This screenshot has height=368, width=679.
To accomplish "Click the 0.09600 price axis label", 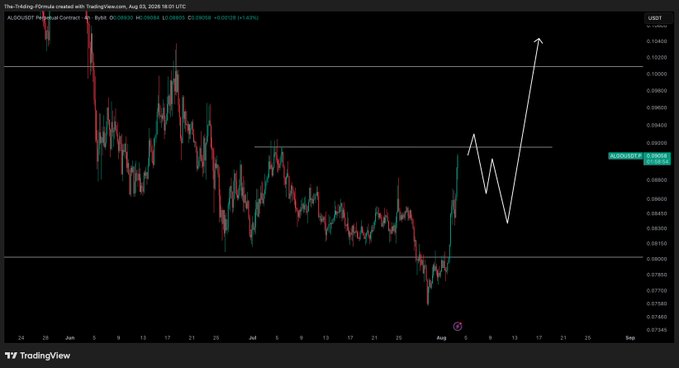I will [656, 108].
